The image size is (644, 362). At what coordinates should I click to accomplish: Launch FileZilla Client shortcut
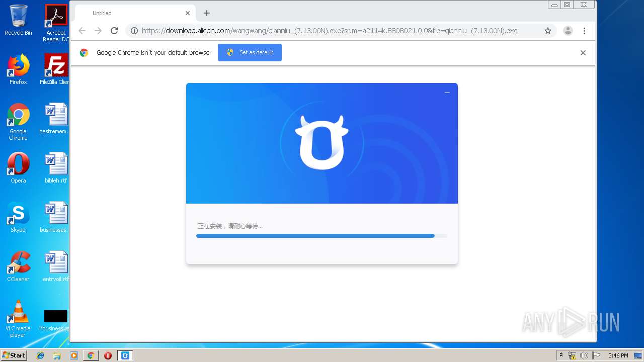click(56, 69)
